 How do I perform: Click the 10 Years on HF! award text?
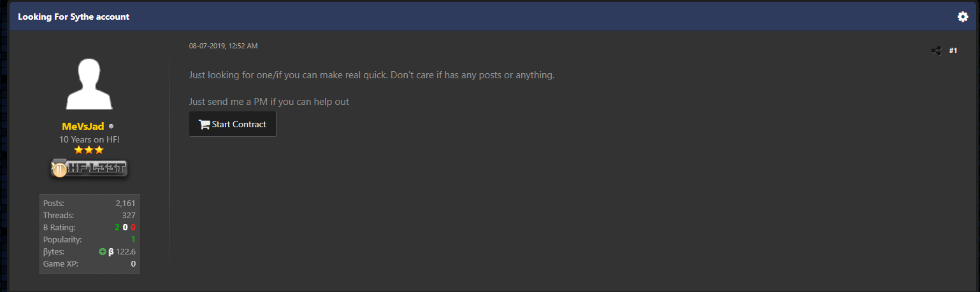click(x=89, y=139)
